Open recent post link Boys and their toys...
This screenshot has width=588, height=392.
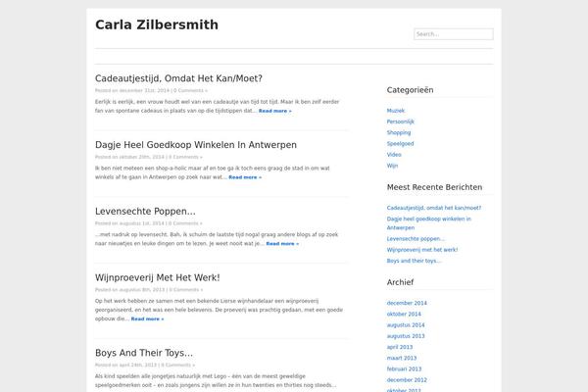pyautogui.click(x=414, y=261)
